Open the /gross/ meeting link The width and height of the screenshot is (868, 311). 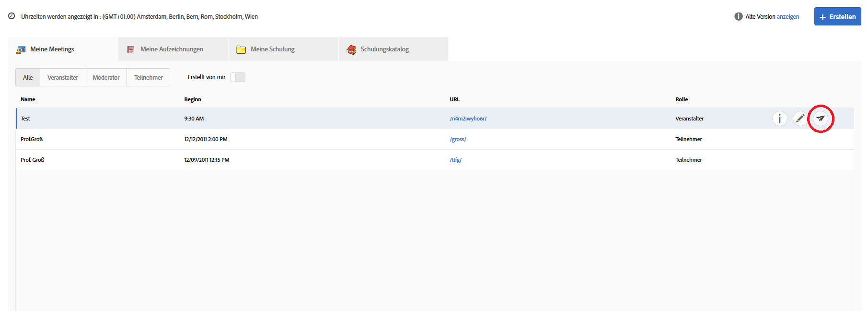click(x=458, y=139)
